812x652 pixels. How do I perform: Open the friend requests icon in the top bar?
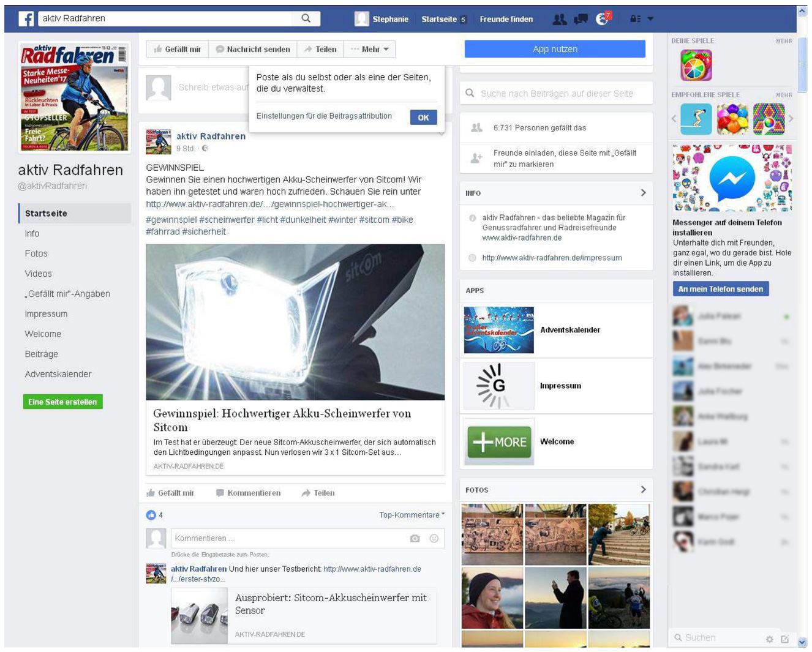click(559, 19)
